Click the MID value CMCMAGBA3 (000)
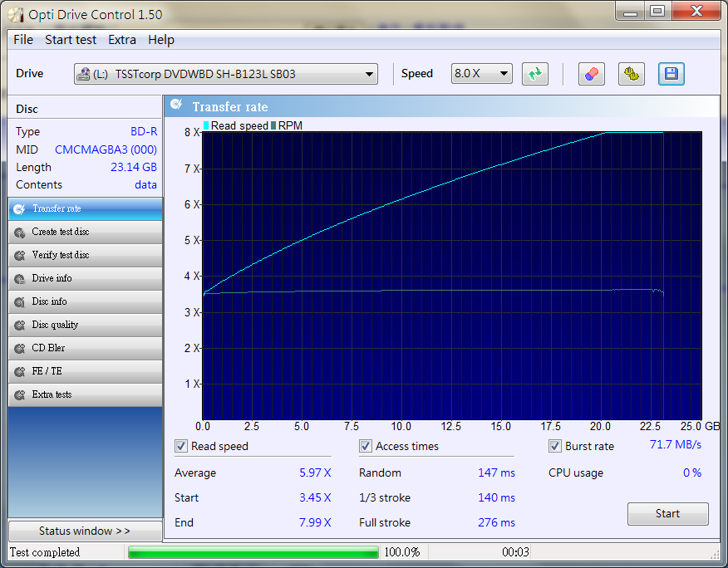The width and height of the screenshot is (728, 568). 106,149
